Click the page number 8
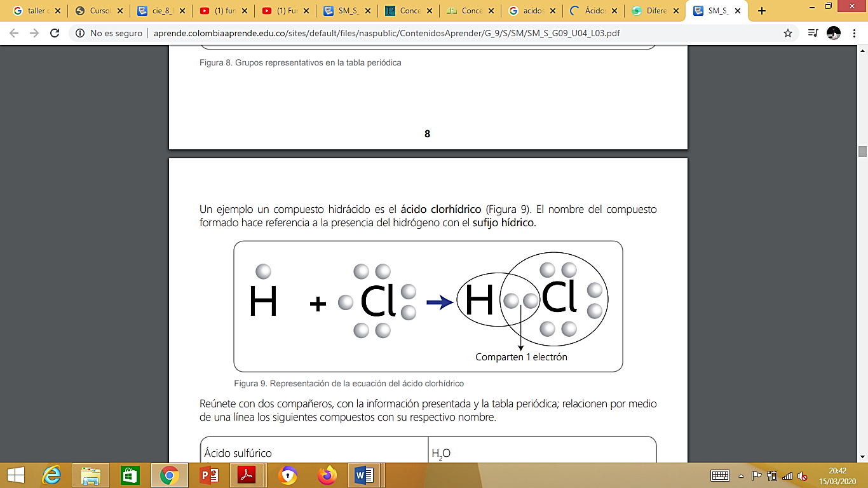The image size is (868, 488). [x=427, y=133]
